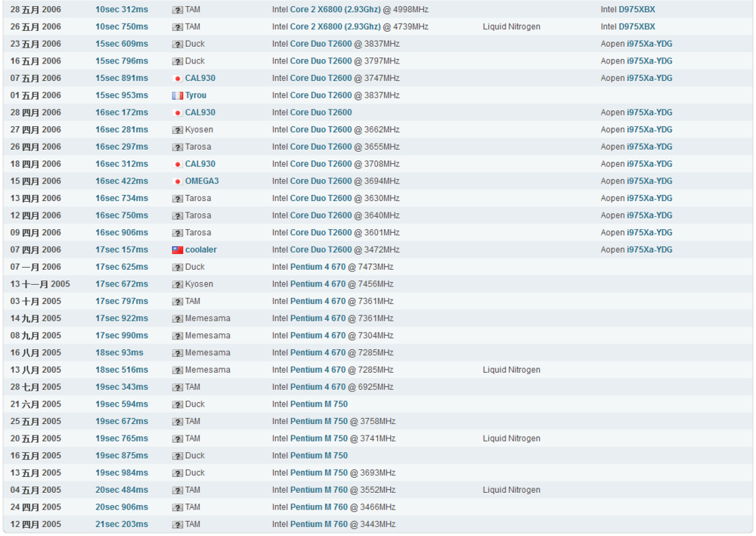The width and height of the screenshot is (756, 536).
Task: Open the 15sec 609ms score
Action: [122, 44]
